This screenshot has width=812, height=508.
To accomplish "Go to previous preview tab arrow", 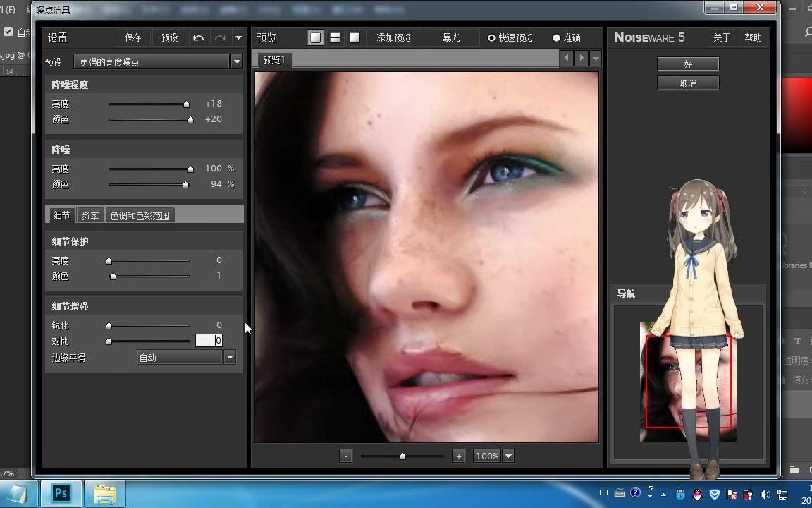I will tap(566, 59).
